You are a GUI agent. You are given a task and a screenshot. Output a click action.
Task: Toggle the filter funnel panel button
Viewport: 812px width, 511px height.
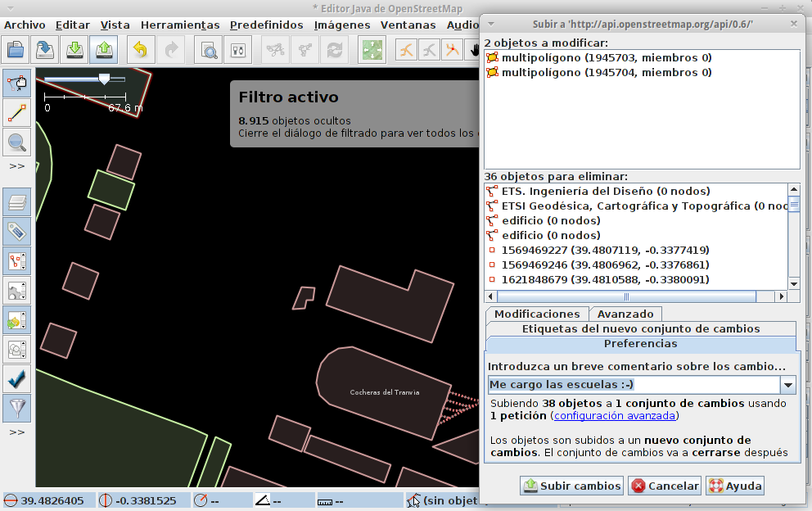(17, 407)
